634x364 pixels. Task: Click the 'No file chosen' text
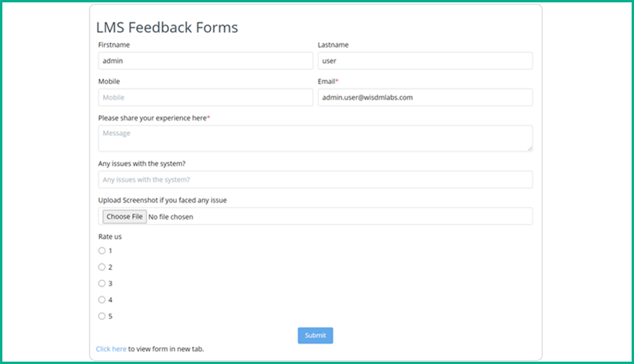(171, 217)
